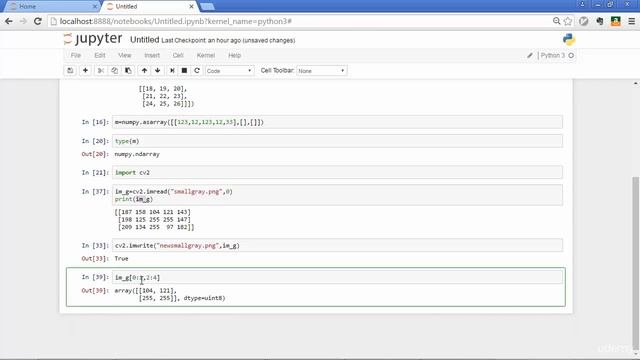Copy selected cell icon

(x=114, y=71)
